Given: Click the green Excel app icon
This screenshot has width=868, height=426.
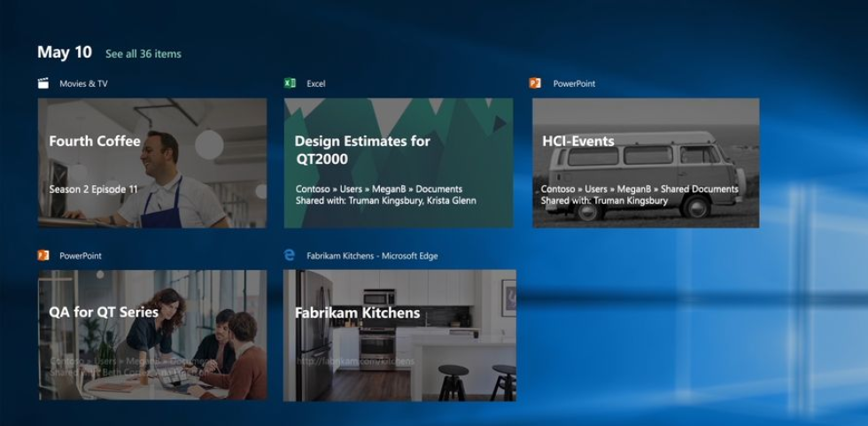Looking at the screenshot, I should click(x=290, y=83).
